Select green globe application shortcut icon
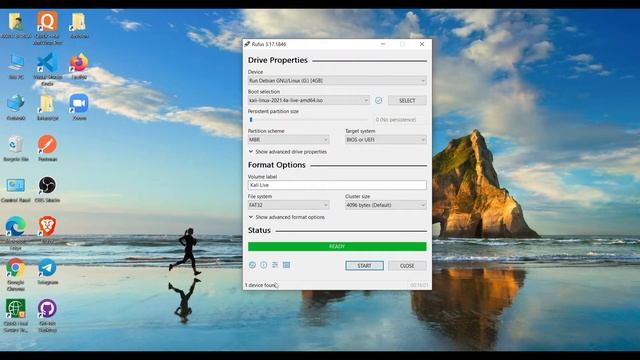The image size is (640, 360). [16, 309]
